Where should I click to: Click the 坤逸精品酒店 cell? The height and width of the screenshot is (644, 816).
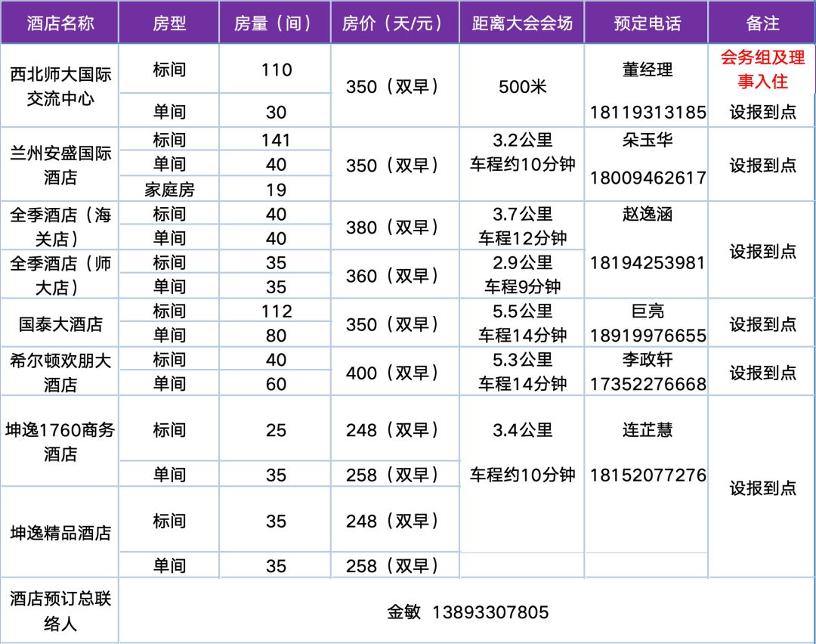pyautogui.click(x=60, y=533)
